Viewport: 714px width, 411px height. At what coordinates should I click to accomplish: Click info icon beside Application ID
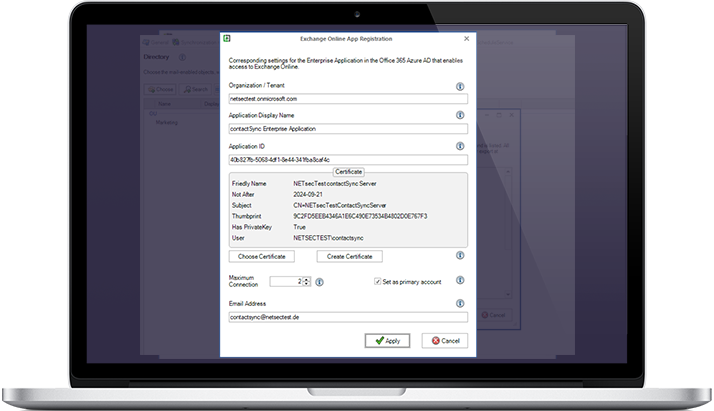(460, 146)
